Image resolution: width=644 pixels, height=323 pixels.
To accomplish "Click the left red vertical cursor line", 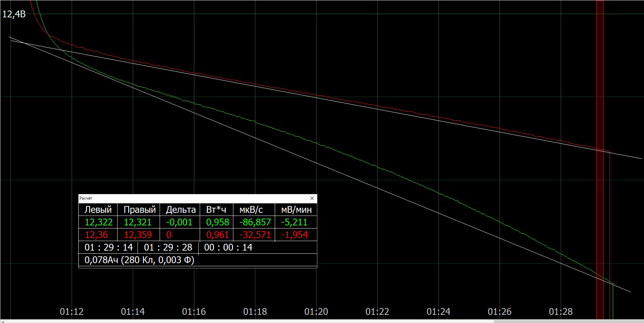I will 597,160.
